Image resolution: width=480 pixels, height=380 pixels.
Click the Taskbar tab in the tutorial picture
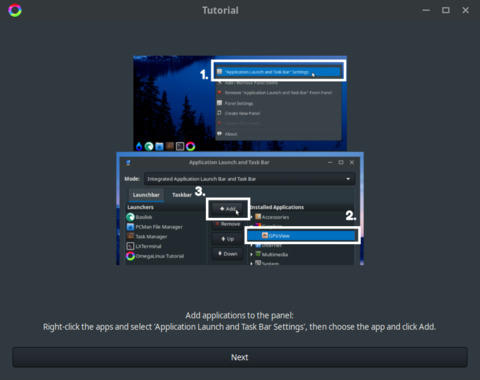point(182,195)
